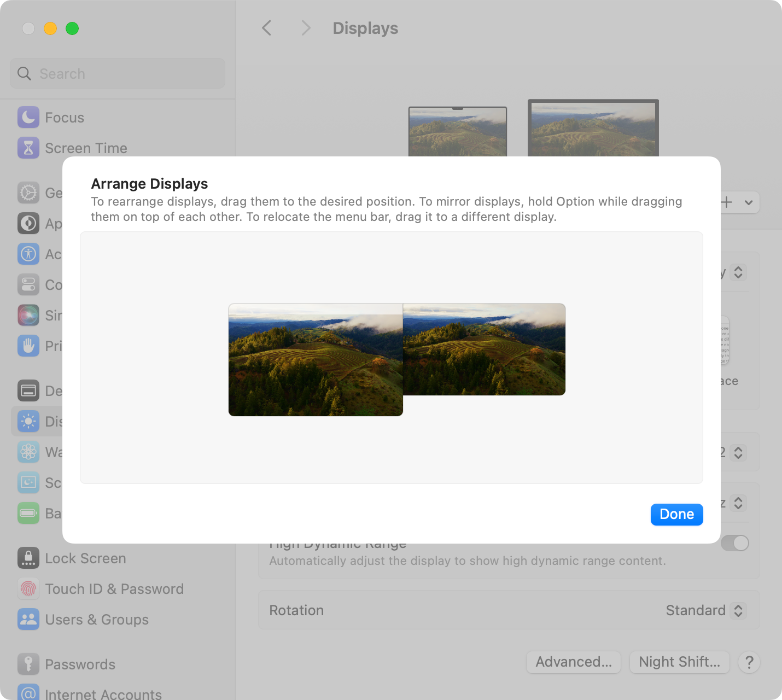Viewport: 782px width, 700px height.
Task: Open the Rotation dropdown showing Standard
Action: [705, 610]
